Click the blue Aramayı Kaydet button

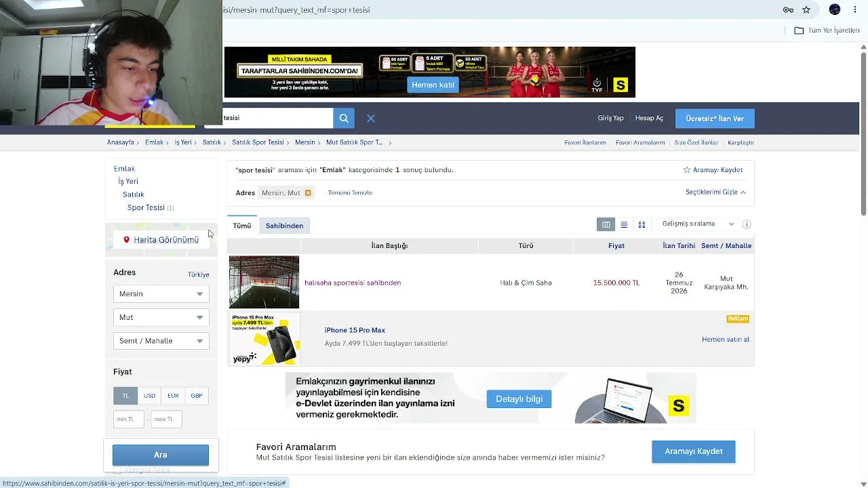[694, 451]
